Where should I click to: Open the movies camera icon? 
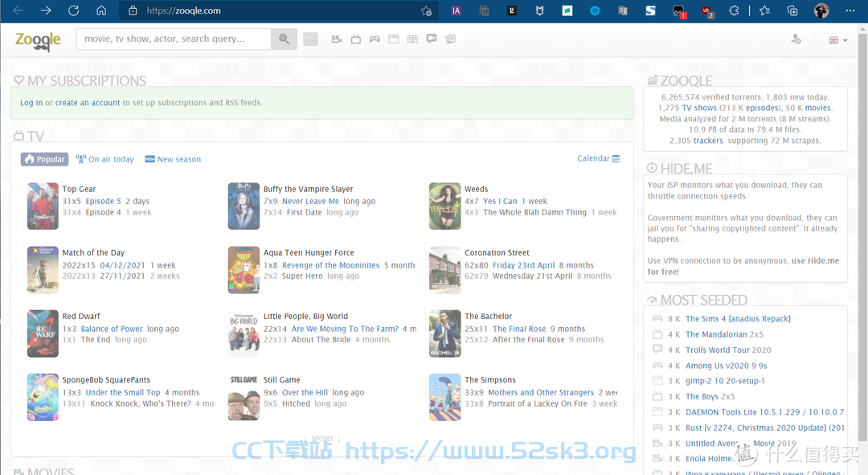pyautogui.click(x=337, y=39)
